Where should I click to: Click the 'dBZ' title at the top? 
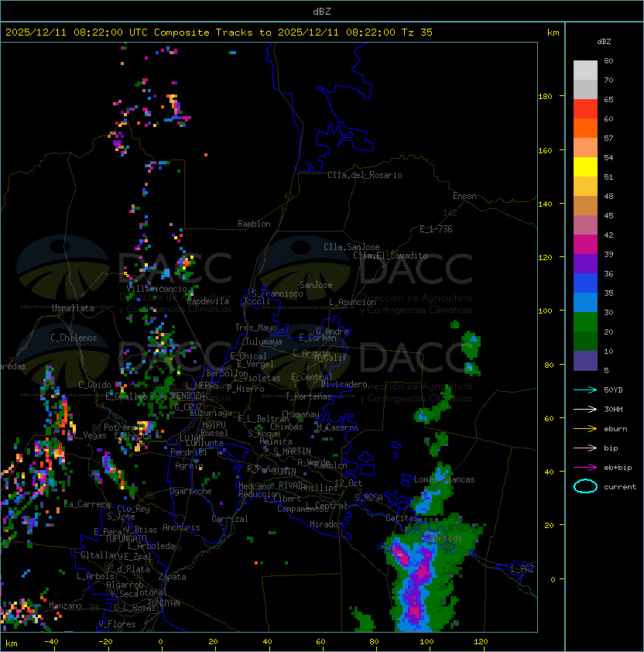click(322, 12)
